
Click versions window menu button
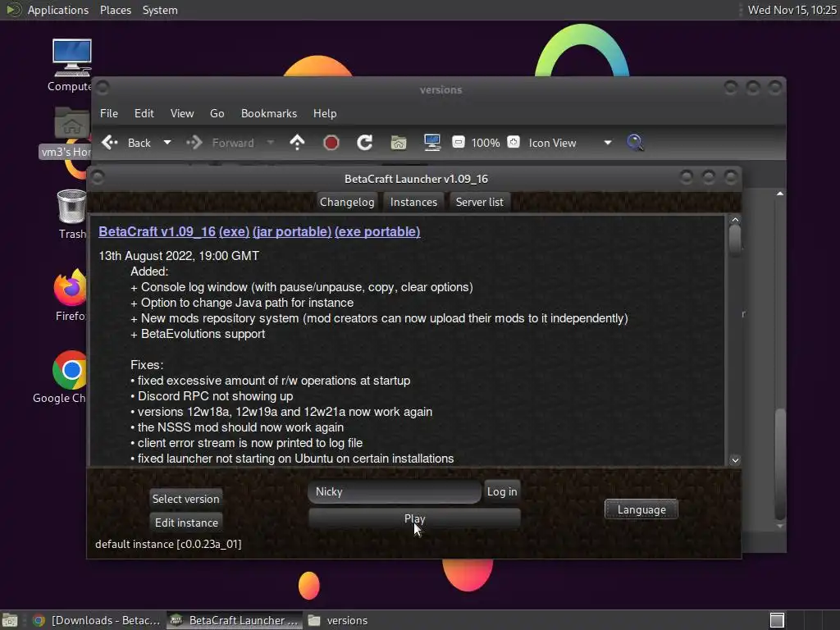click(103, 87)
